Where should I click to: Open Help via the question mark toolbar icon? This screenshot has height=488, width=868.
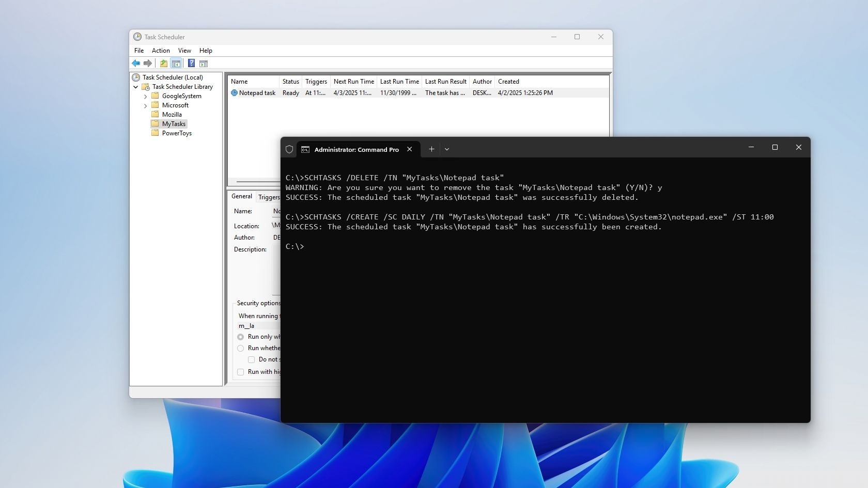191,63
